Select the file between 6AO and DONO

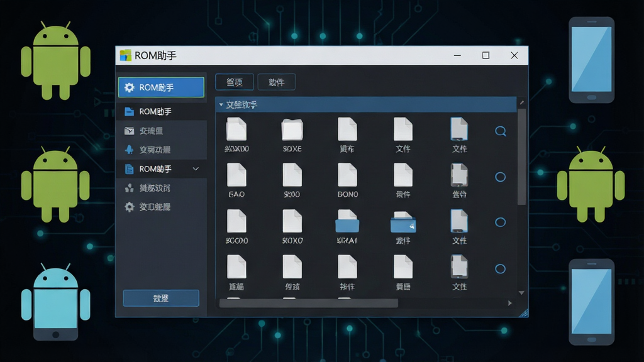(292, 180)
